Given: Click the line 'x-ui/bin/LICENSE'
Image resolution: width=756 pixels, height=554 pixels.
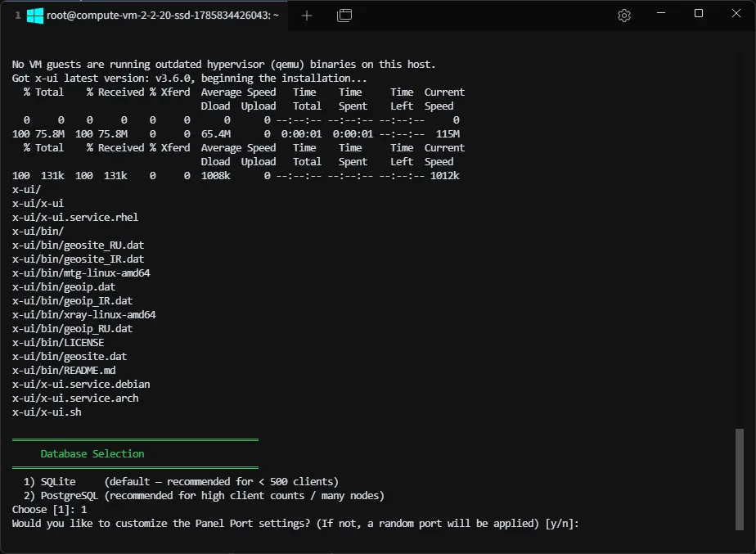Looking at the screenshot, I should [x=58, y=343].
